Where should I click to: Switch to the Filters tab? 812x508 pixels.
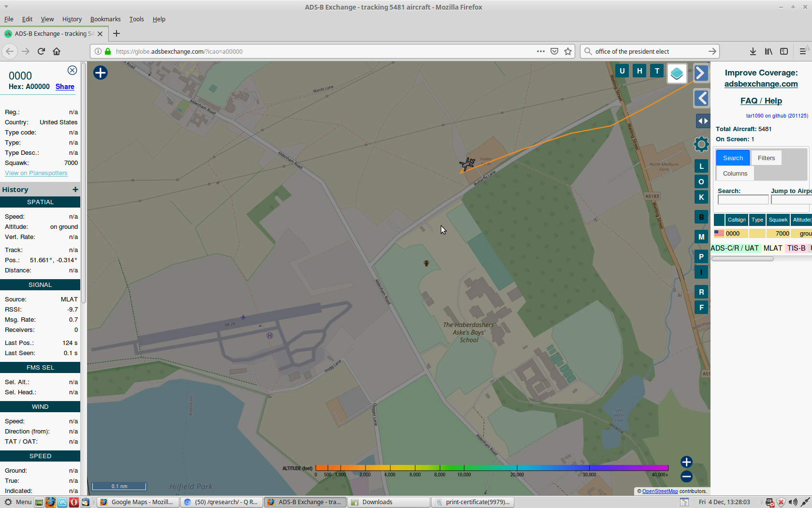coord(766,158)
